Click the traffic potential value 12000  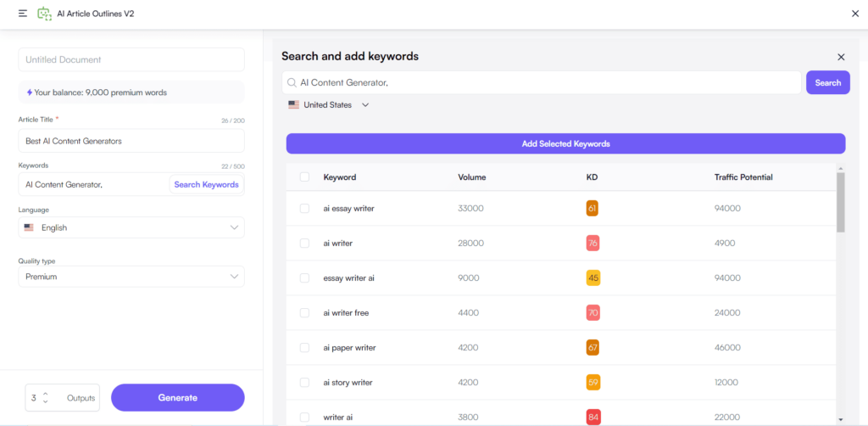(x=727, y=382)
